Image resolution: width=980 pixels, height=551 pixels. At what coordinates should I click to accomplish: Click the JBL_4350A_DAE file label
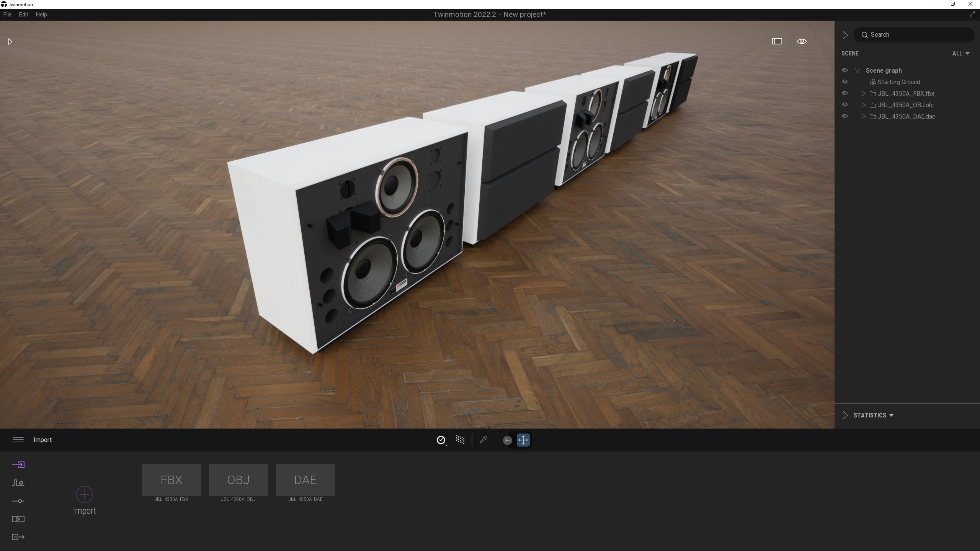coord(305,499)
